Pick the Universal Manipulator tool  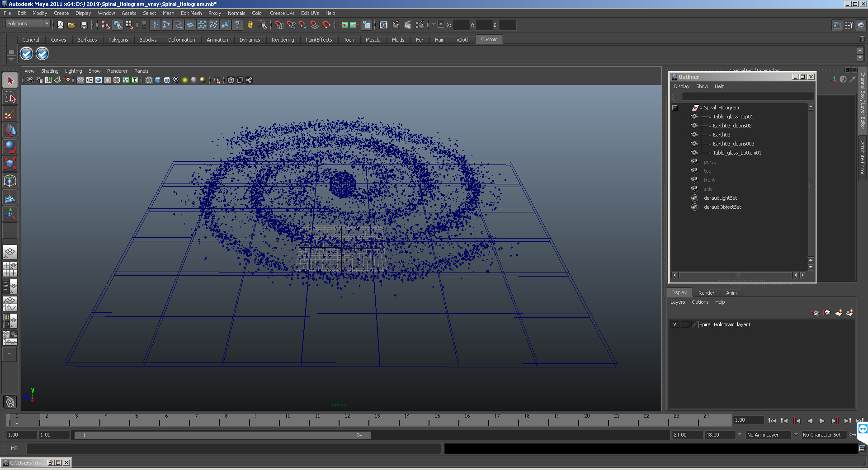[10, 180]
